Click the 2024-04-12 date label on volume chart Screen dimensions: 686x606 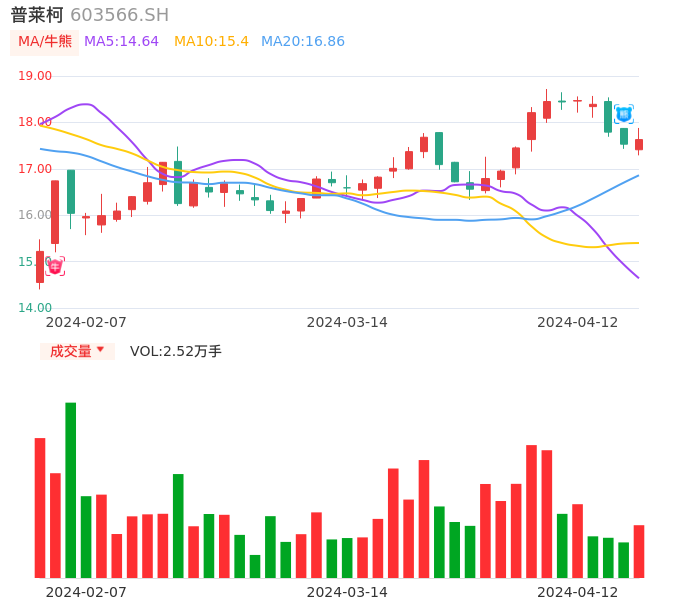(x=577, y=592)
